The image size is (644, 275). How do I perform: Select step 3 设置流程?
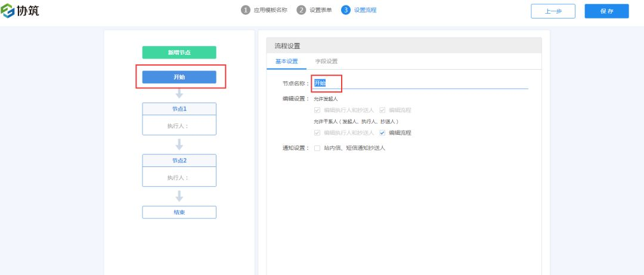click(359, 10)
